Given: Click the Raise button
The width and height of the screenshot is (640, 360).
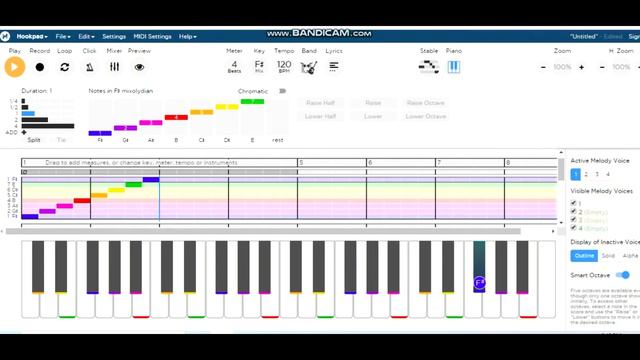Looking at the screenshot, I should coord(373,103).
